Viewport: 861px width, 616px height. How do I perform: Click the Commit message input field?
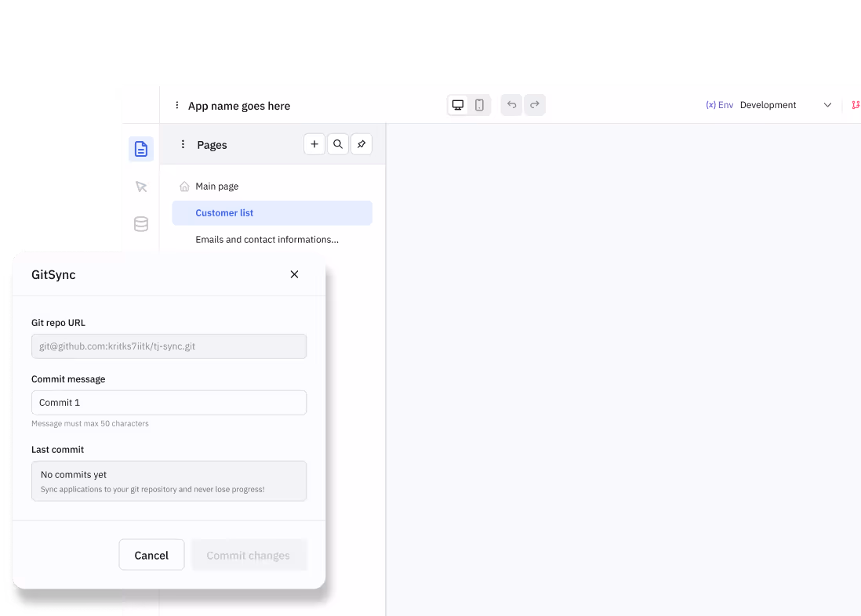pos(169,403)
